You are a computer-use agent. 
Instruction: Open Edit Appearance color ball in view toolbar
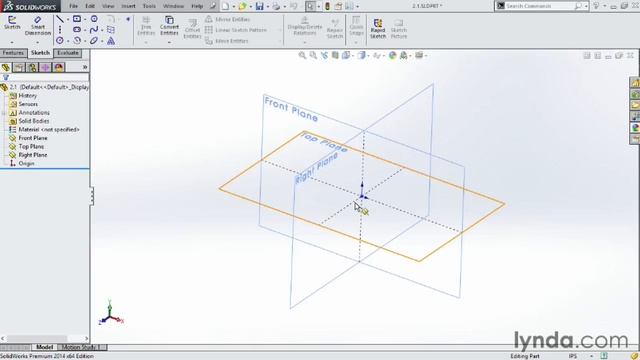click(x=392, y=55)
